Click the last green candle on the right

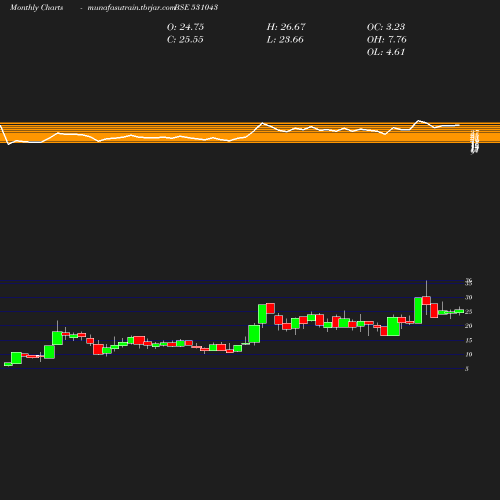pyautogui.click(x=459, y=311)
